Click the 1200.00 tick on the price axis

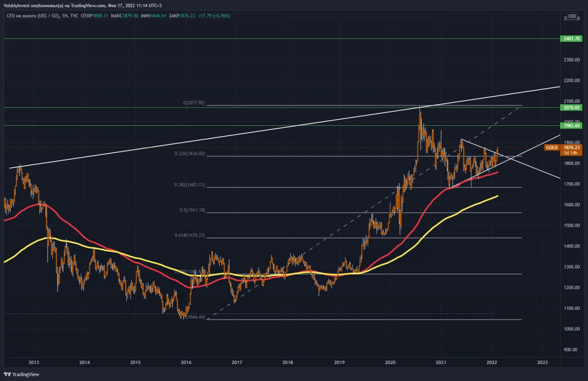coord(572,288)
